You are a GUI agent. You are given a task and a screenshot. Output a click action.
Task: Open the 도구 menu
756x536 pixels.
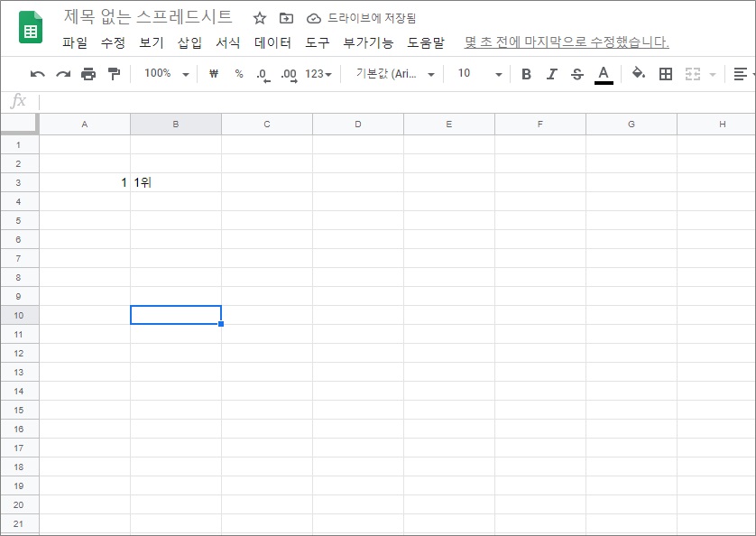click(x=318, y=42)
